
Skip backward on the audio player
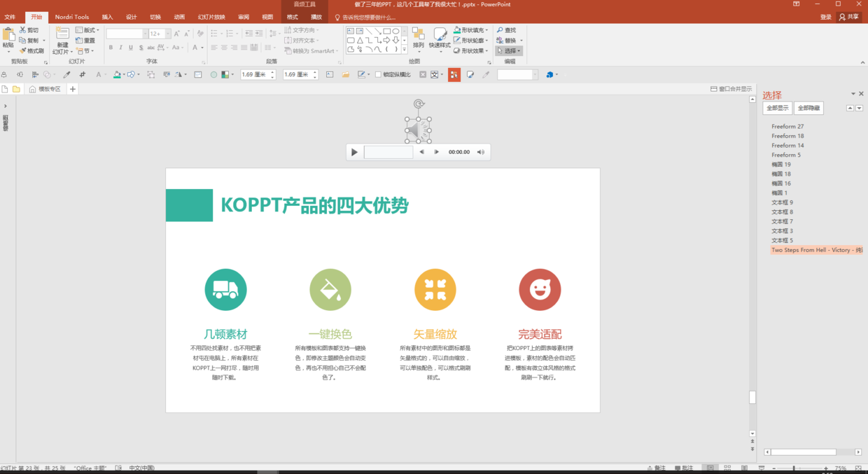tap(421, 152)
